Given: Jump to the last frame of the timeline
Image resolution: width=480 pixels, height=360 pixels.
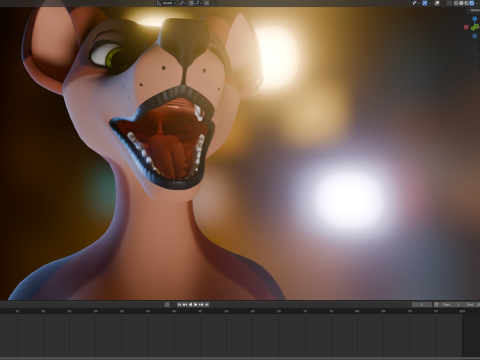Looking at the screenshot, I should pos(207,304).
